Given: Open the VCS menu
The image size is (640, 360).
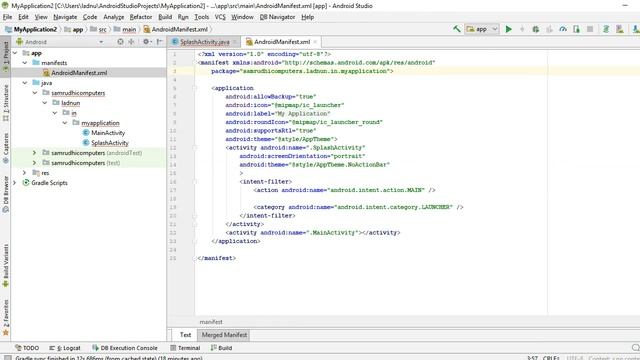Looking at the screenshot, I should tap(220, 17).
